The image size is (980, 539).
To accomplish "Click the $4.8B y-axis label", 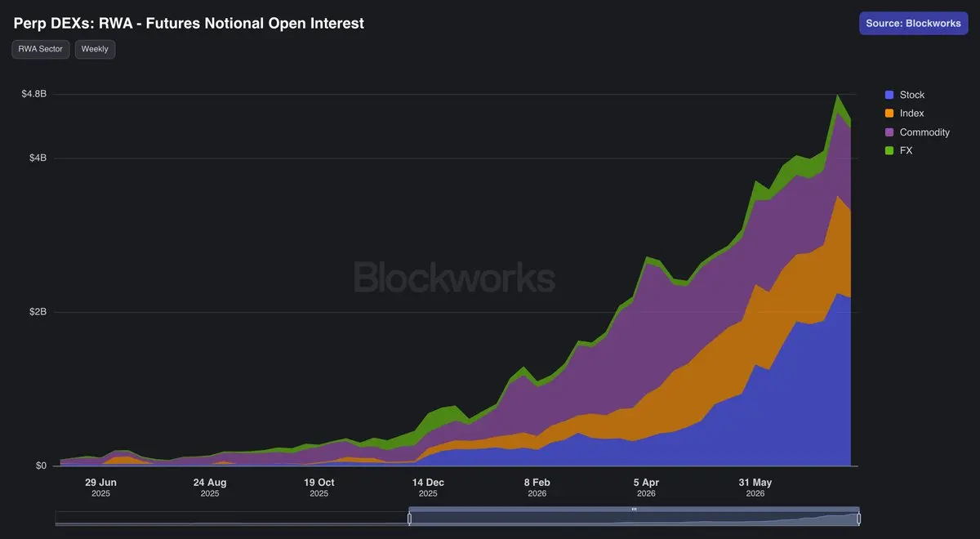I will [34, 94].
